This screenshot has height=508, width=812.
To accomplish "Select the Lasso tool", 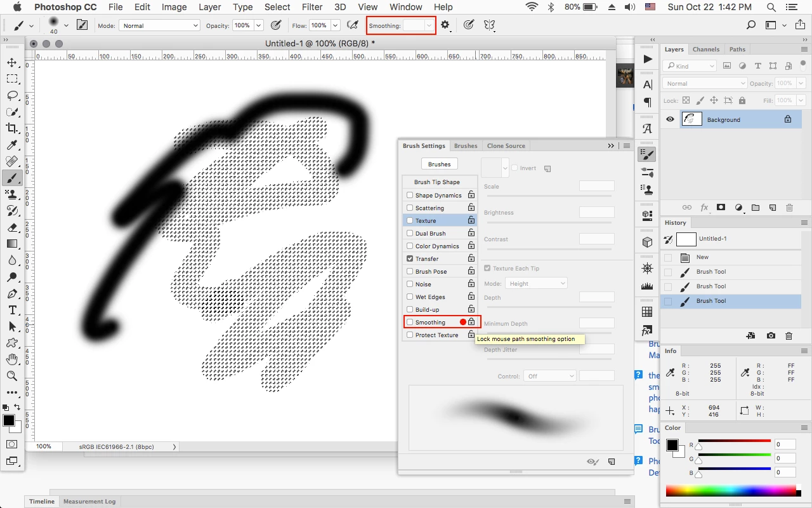I will point(12,95).
